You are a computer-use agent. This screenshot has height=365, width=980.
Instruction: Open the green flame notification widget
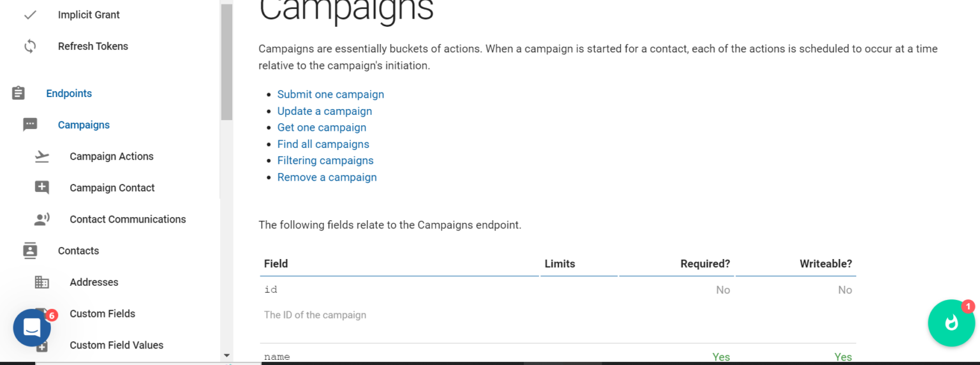(951, 323)
